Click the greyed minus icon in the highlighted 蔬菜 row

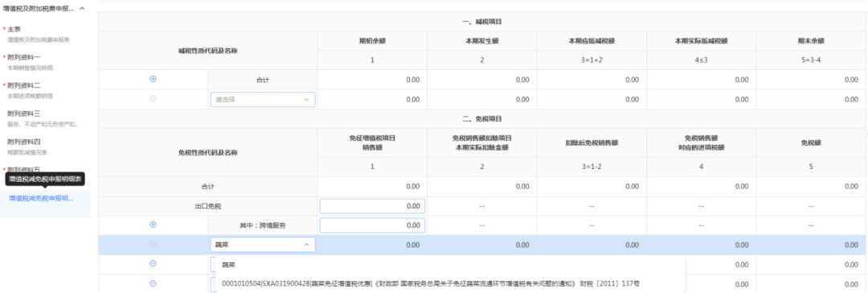click(154, 244)
